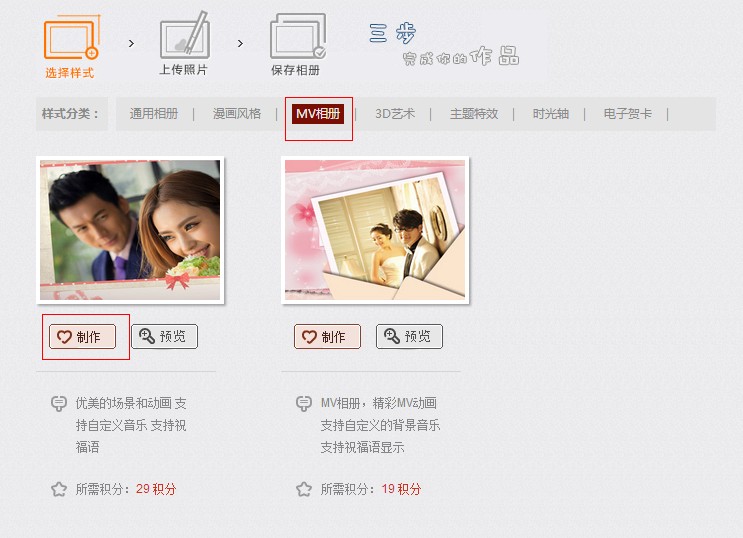Image resolution: width=743 pixels, height=538 pixels.
Task: Click star icon beside 19 积分
Action: (304, 489)
